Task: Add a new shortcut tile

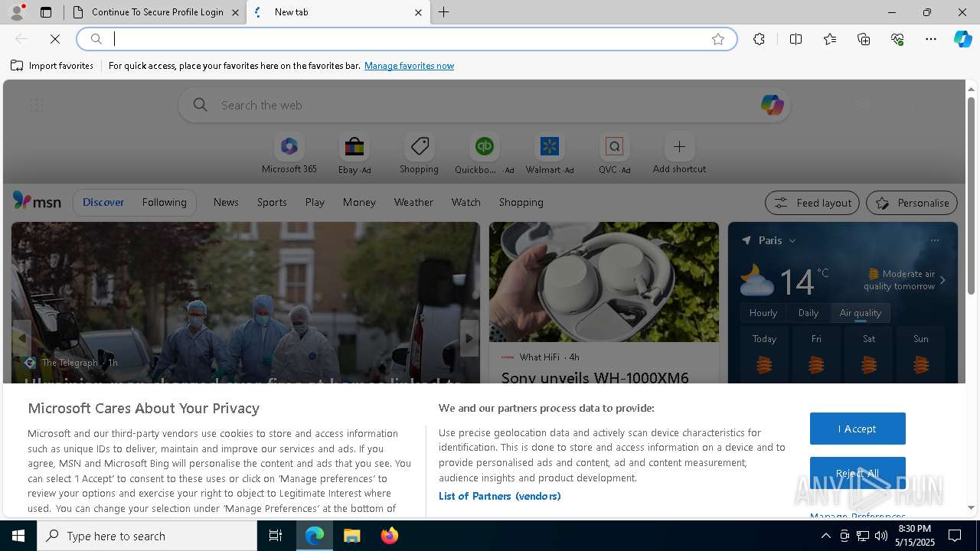Action: pos(679,154)
